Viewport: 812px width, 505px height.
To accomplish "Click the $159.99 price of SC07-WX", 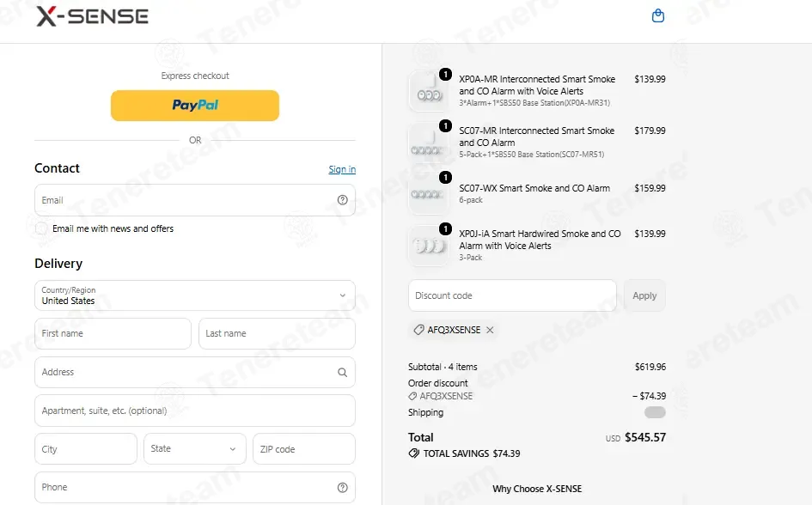I will (x=650, y=188).
